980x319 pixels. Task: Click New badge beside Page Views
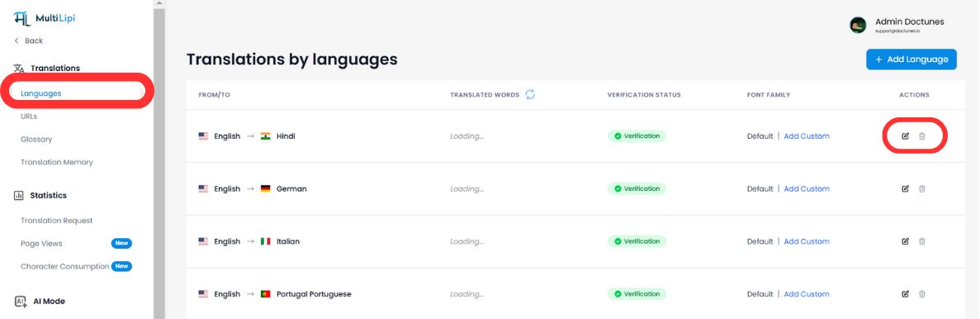click(121, 243)
